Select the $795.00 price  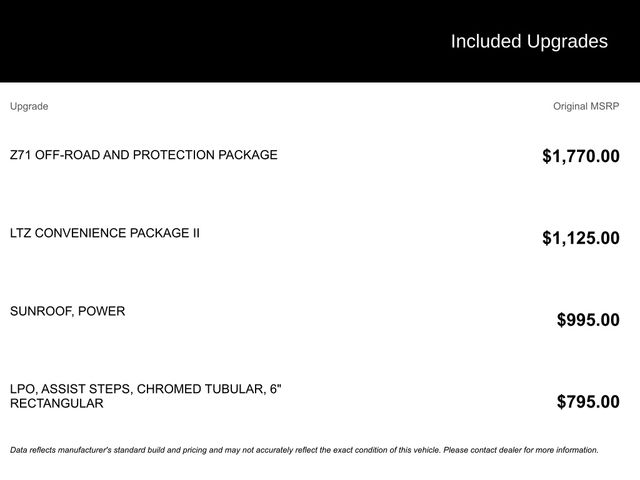pyautogui.click(x=588, y=402)
